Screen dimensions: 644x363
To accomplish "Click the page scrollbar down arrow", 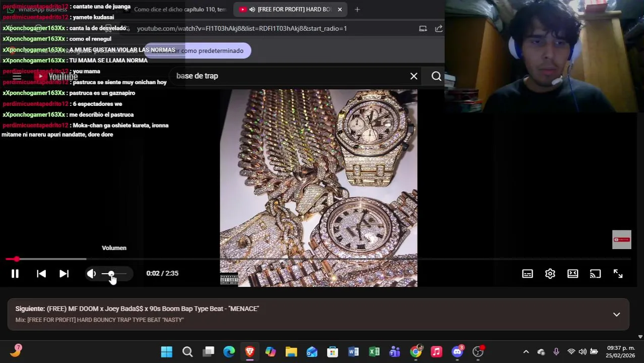I will click(x=640, y=337).
